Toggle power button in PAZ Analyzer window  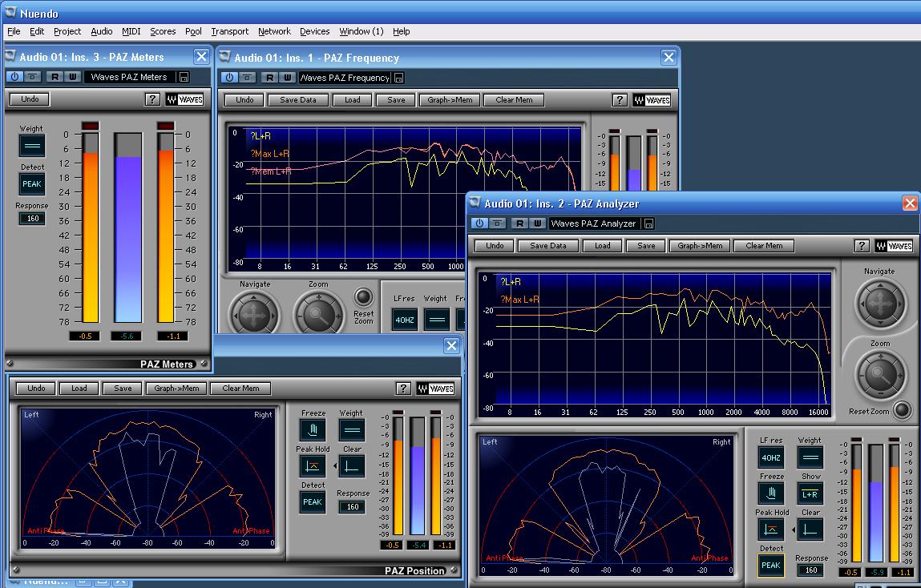point(479,223)
